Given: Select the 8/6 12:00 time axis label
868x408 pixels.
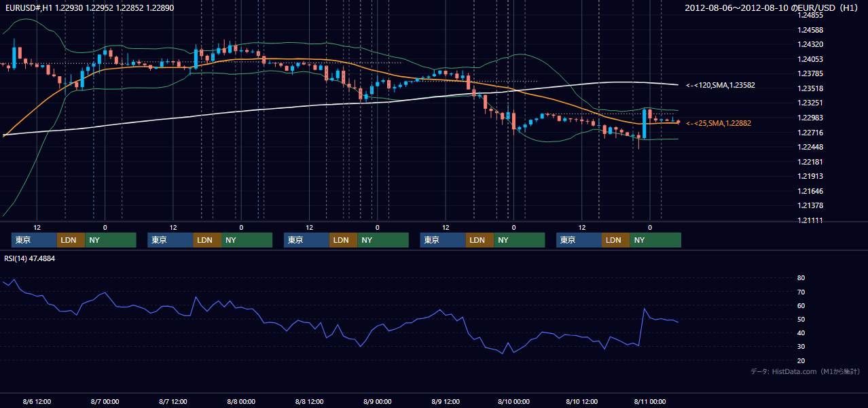Looking at the screenshot, I should click(37, 401).
